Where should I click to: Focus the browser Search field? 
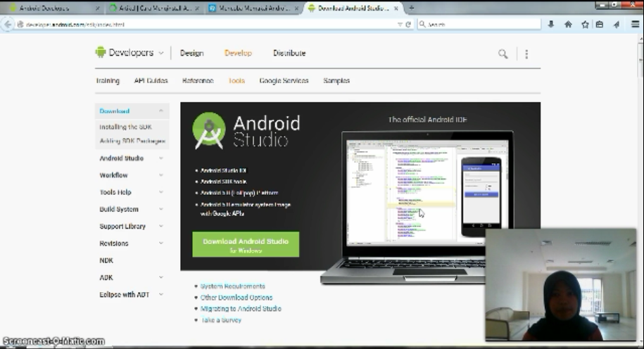point(479,25)
